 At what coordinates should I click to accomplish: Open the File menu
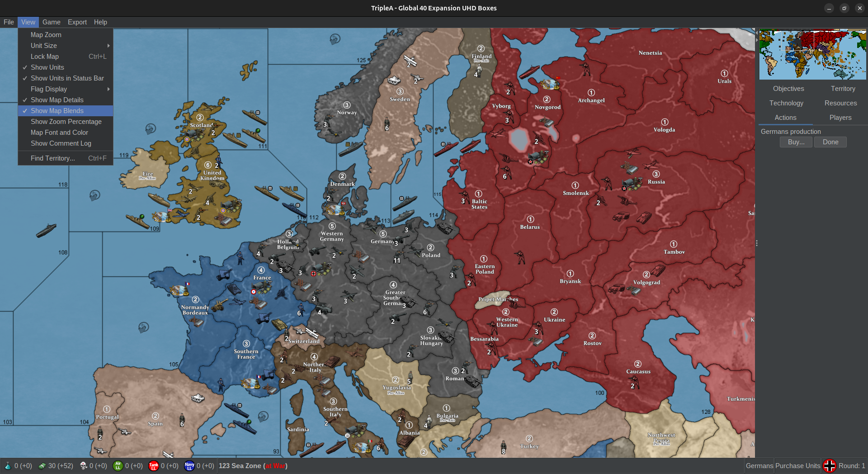[x=9, y=22]
